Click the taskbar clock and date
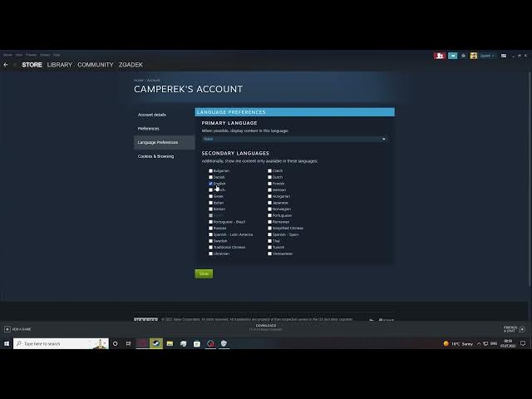Screen dimensions: 532x399 click(508, 343)
